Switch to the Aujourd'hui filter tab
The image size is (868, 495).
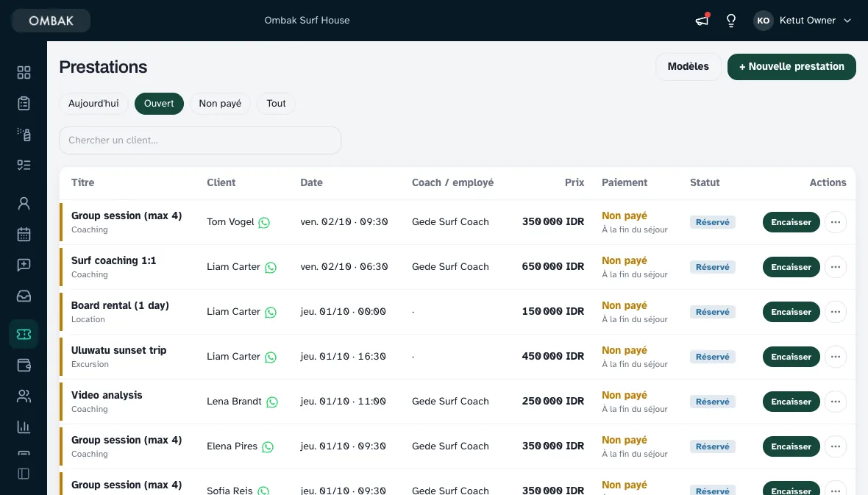coord(93,104)
